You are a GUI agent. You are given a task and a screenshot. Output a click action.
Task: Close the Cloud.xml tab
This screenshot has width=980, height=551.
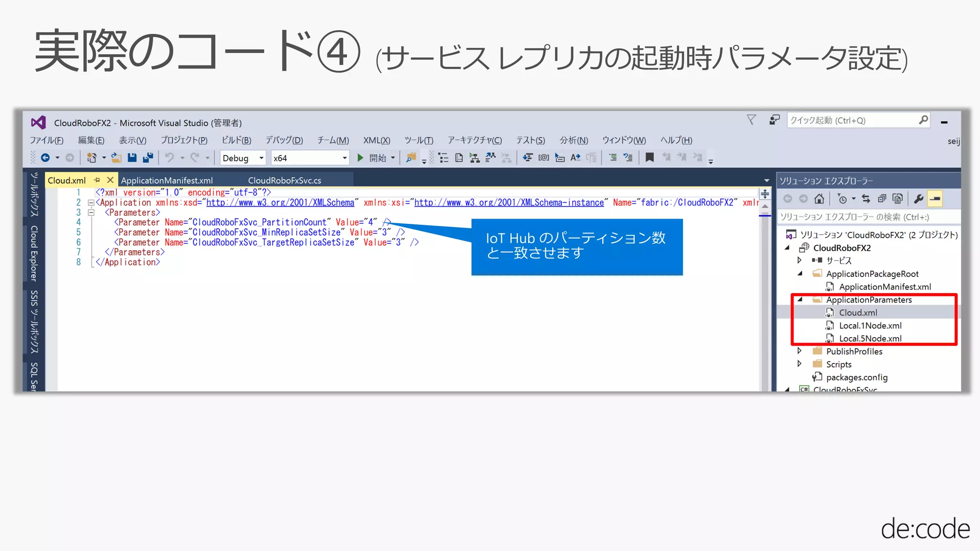(110, 180)
